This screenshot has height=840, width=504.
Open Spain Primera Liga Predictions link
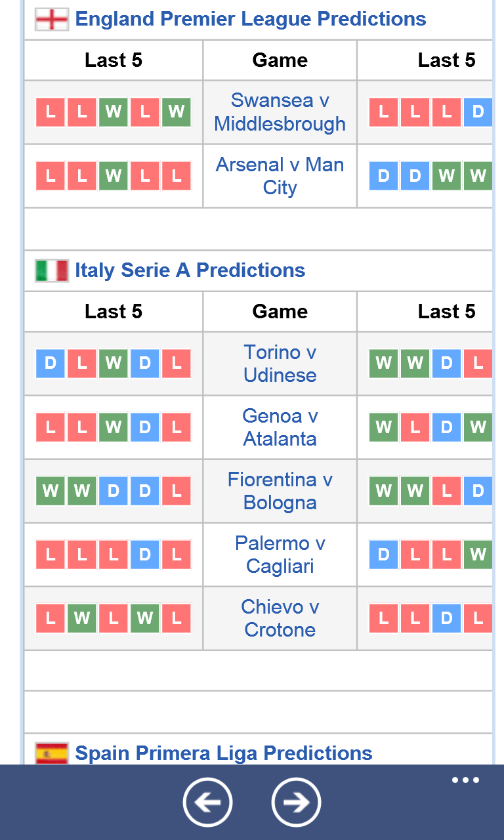[x=224, y=753]
